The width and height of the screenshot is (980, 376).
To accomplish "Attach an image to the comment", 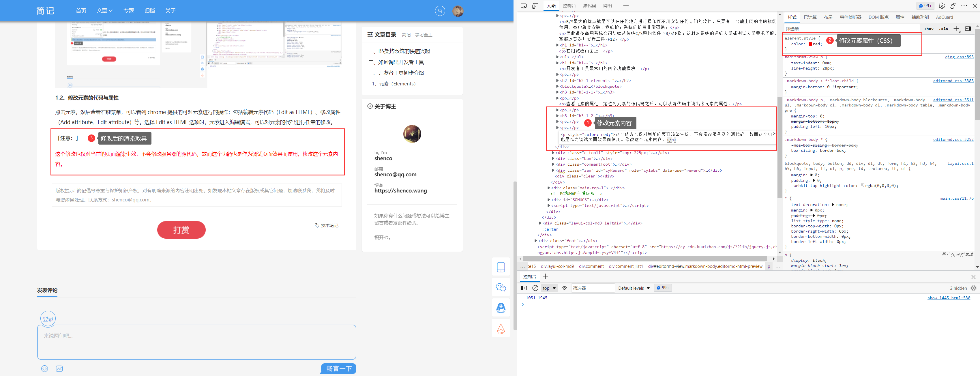I will click(x=59, y=368).
